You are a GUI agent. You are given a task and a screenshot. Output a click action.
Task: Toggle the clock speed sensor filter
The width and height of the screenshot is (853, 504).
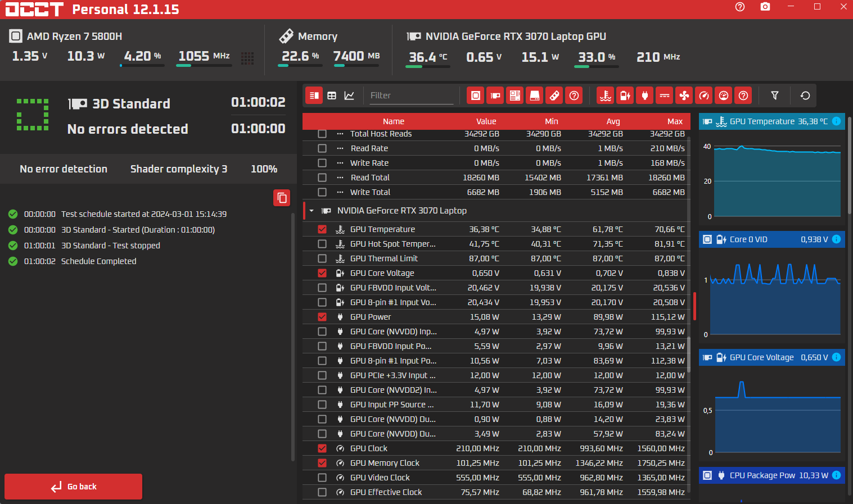(x=704, y=96)
